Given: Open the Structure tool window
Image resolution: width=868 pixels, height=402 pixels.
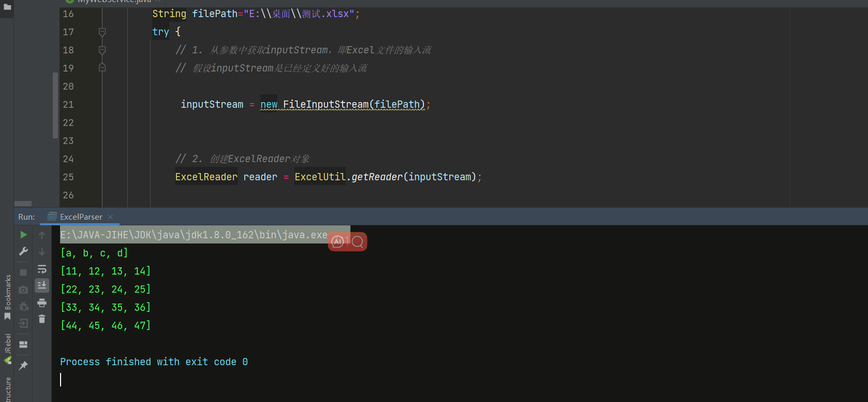Looking at the screenshot, I should click(8, 390).
